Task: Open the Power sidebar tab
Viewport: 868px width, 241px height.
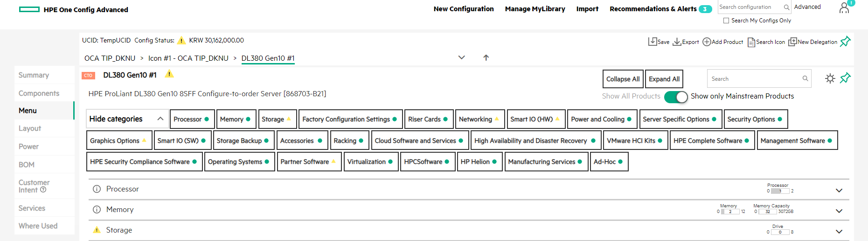Action: tap(44, 146)
